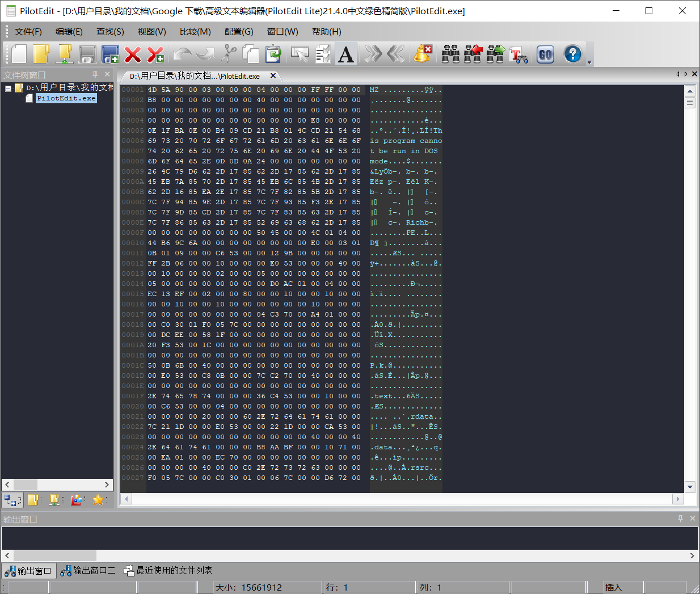
Task: Open the 编辑(E) menu
Action: pyautogui.click(x=69, y=32)
